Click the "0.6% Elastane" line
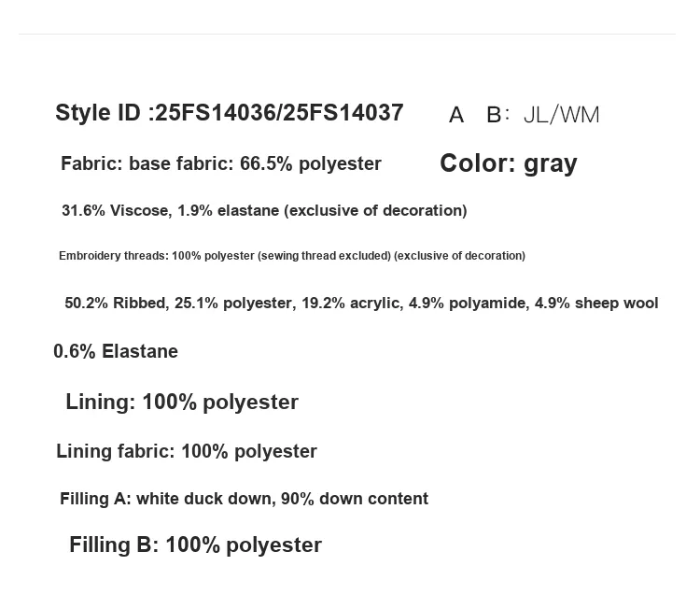Image resolution: width=700 pixels, height=594 pixels. pos(115,352)
